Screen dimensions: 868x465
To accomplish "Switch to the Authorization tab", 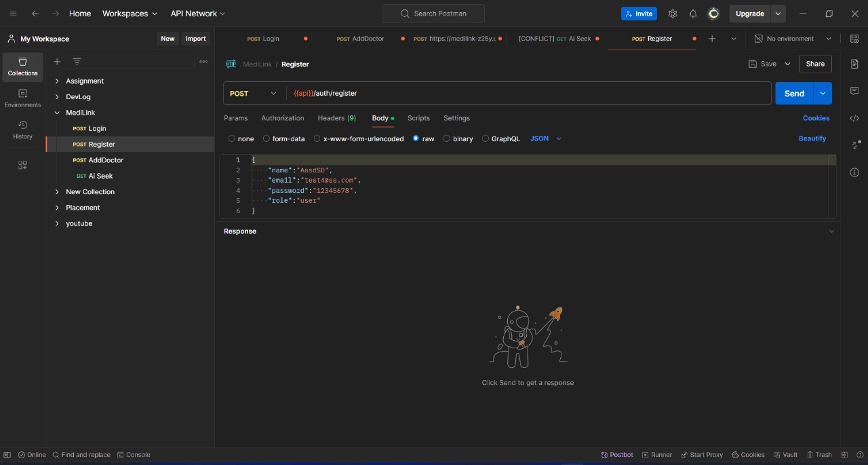I will coord(283,118).
